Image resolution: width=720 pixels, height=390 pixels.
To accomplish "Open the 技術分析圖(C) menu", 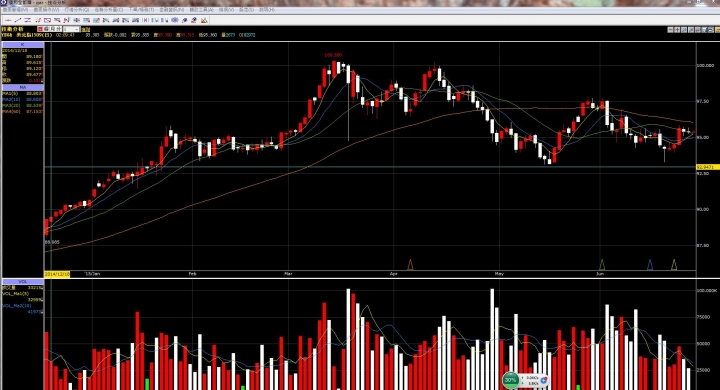I will click(109, 10).
